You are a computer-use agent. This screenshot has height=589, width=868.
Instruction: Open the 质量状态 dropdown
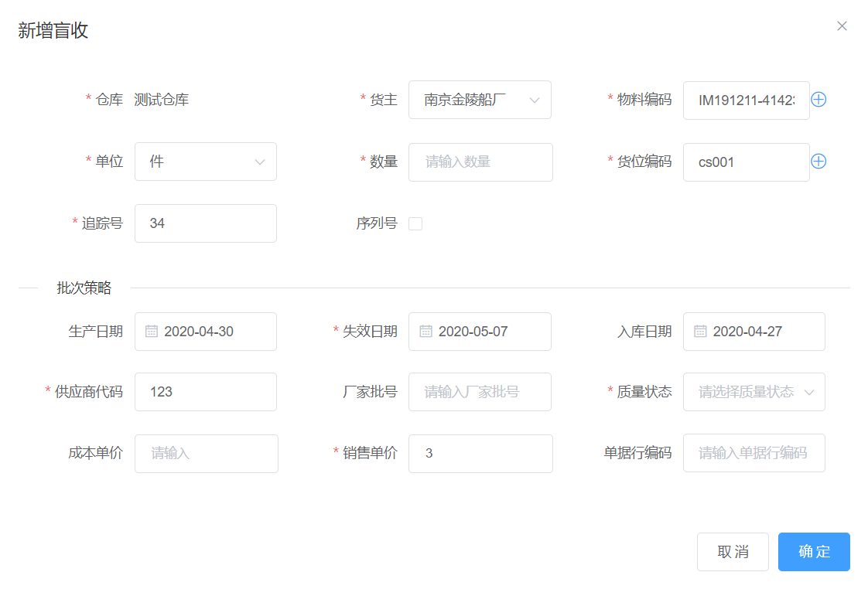point(754,392)
